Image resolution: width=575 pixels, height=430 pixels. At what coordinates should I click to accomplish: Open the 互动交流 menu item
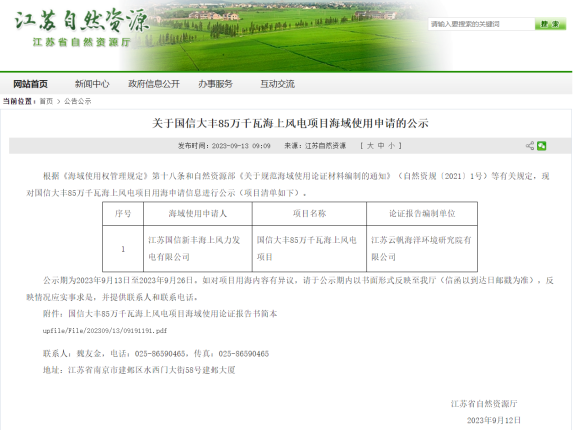(278, 84)
